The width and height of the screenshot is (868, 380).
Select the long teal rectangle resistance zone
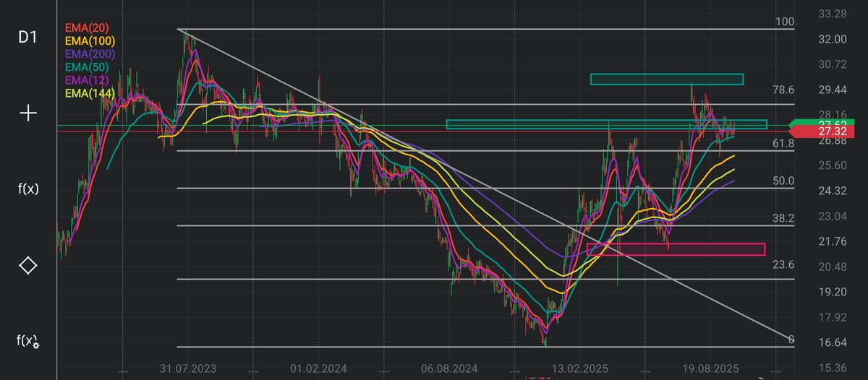[x=606, y=124]
